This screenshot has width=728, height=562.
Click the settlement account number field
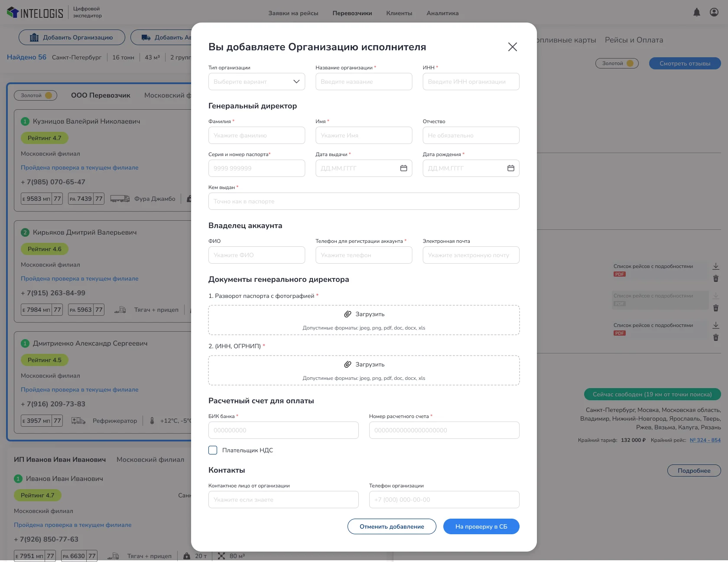[x=444, y=430]
